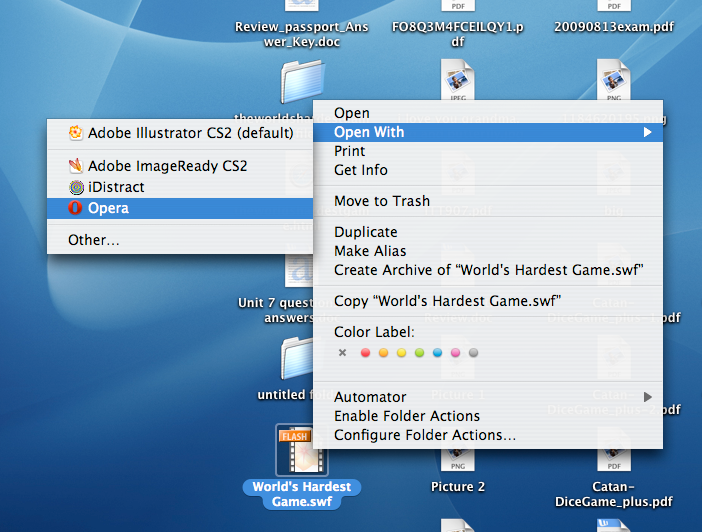Click the red Opera logo icon
This screenshot has width=702, height=532.
(x=75, y=208)
